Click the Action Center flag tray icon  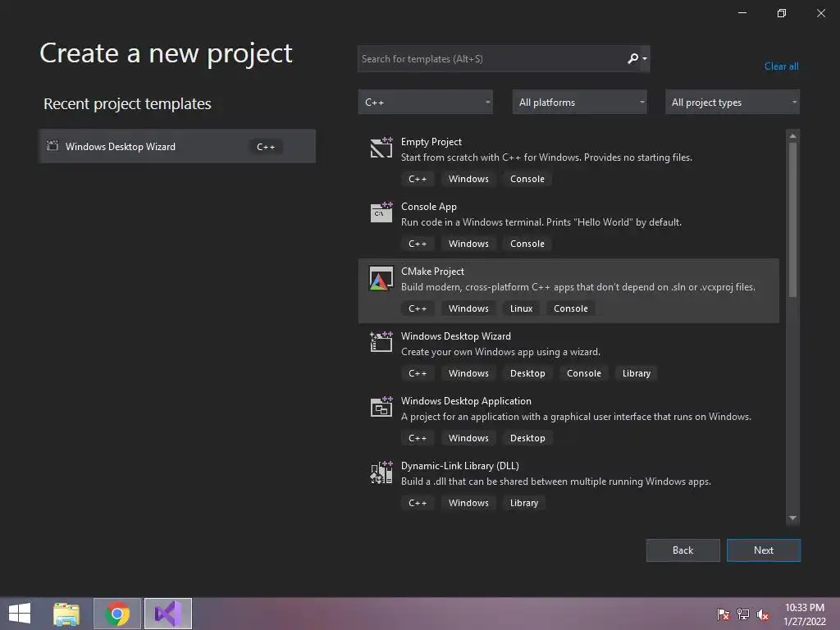click(x=724, y=614)
